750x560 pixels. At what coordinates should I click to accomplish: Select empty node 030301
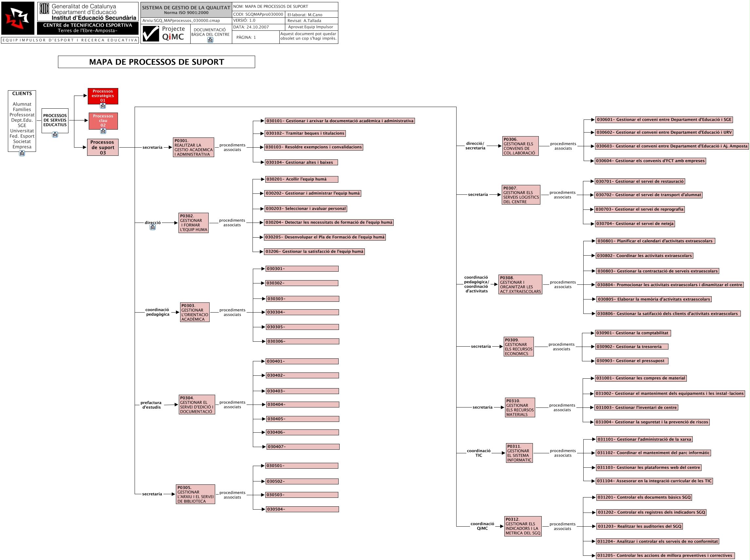302,269
